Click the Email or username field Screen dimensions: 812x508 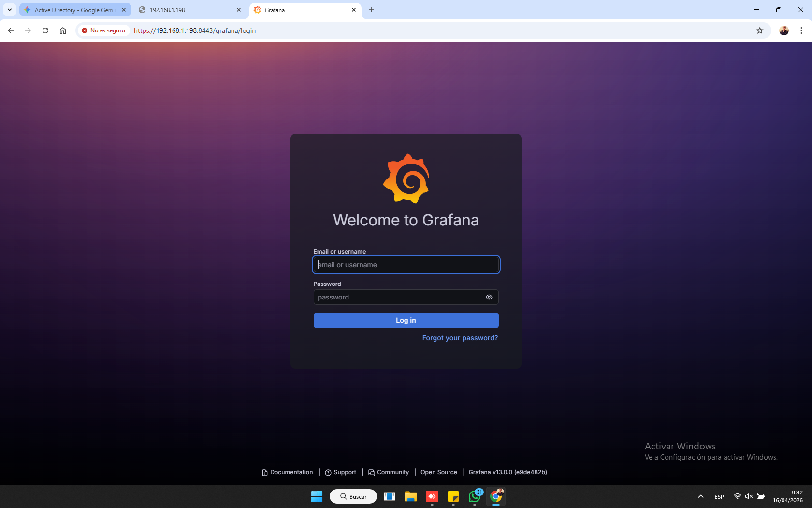tap(406, 265)
